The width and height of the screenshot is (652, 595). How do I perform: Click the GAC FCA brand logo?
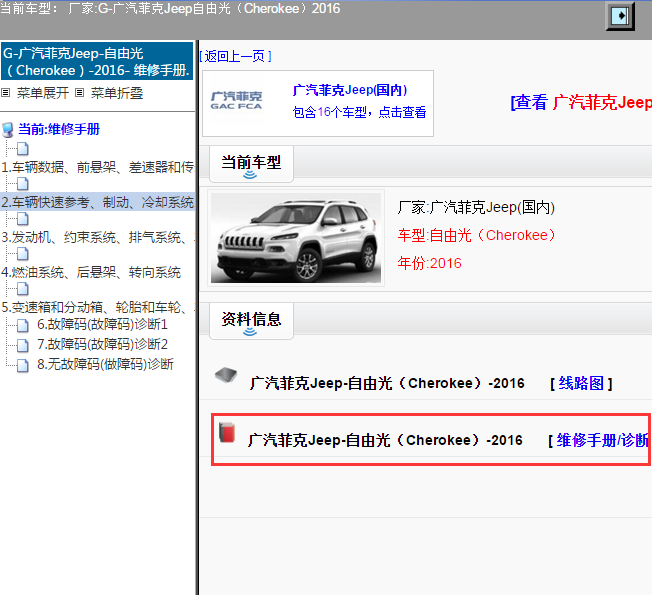[236, 100]
